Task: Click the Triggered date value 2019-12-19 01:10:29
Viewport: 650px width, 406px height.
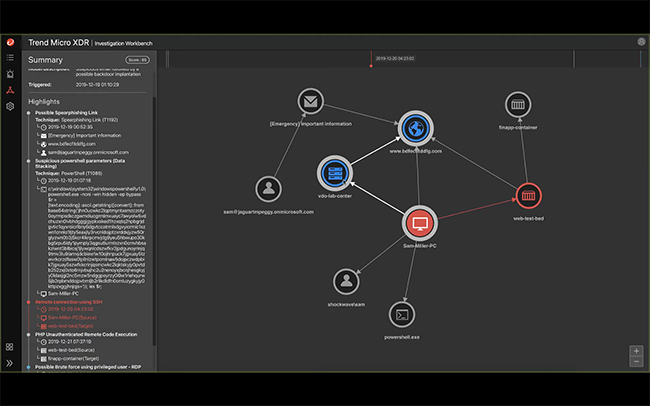Action: (x=97, y=85)
